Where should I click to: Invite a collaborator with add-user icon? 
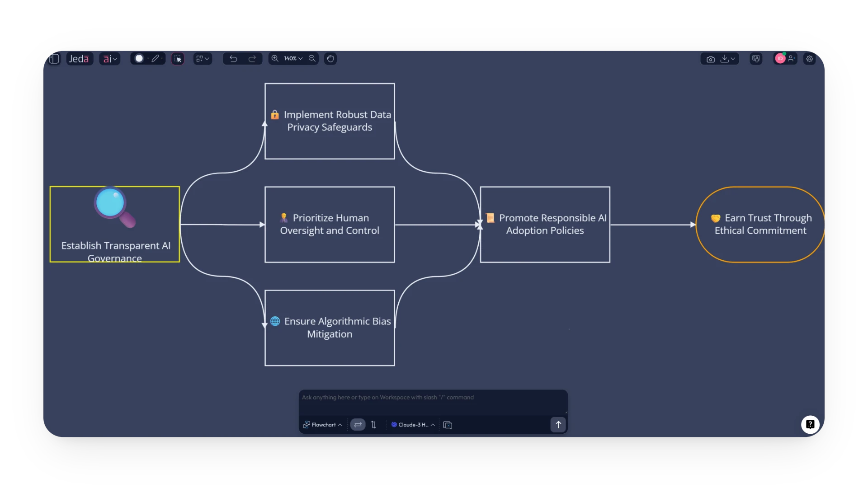point(792,59)
